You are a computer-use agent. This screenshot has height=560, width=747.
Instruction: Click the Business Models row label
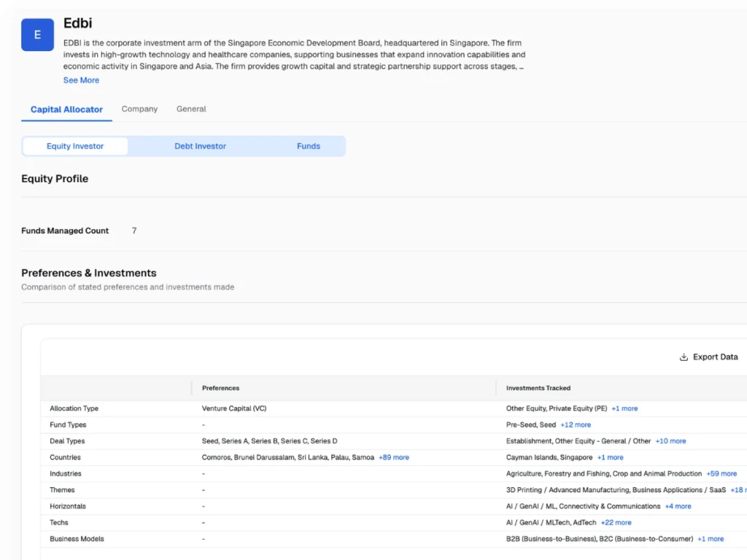point(77,539)
